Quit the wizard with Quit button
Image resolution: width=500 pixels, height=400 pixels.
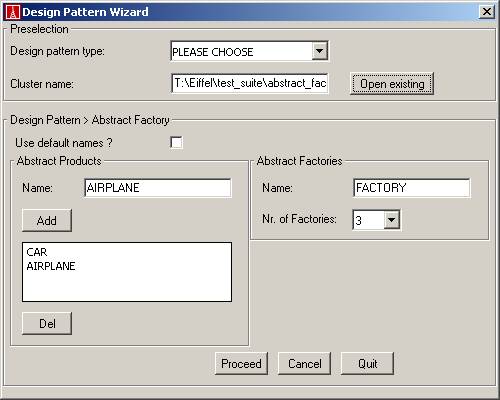(367, 363)
